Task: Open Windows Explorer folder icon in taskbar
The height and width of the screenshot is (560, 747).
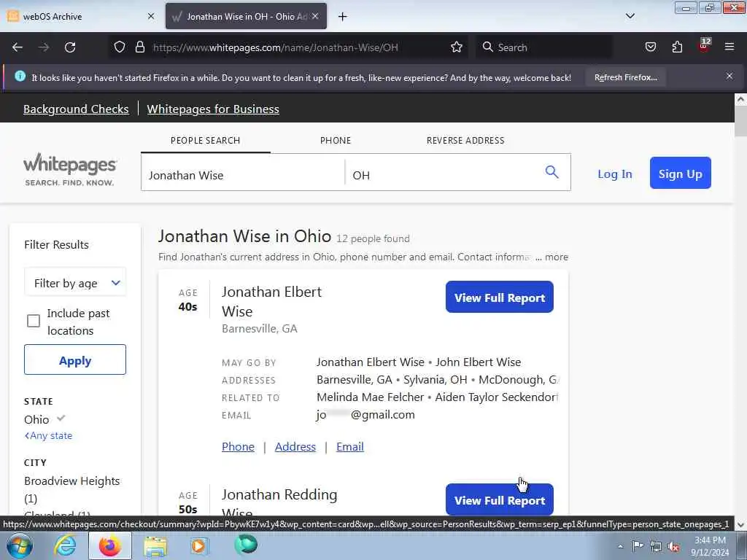Action: coord(155,545)
